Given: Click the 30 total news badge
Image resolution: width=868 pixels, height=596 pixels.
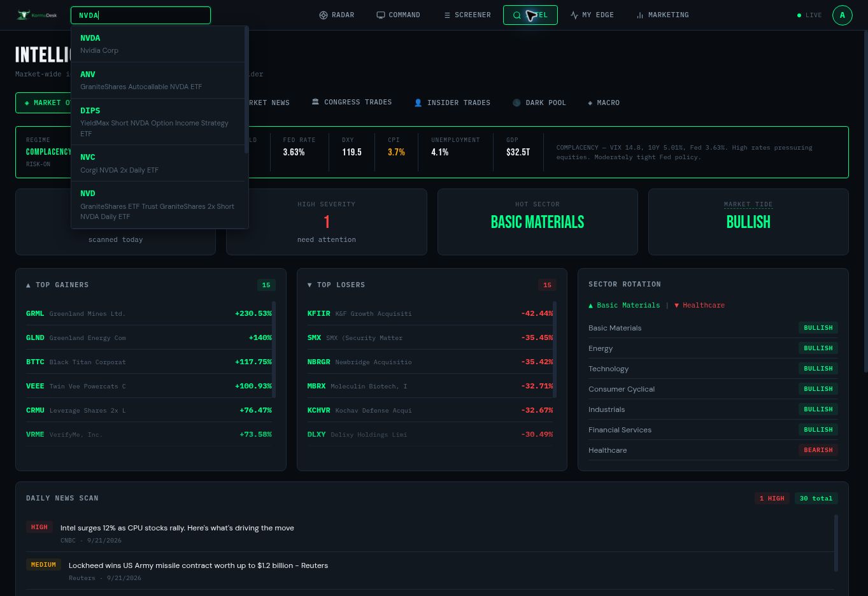Looking at the screenshot, I should (x=816, y=499).
